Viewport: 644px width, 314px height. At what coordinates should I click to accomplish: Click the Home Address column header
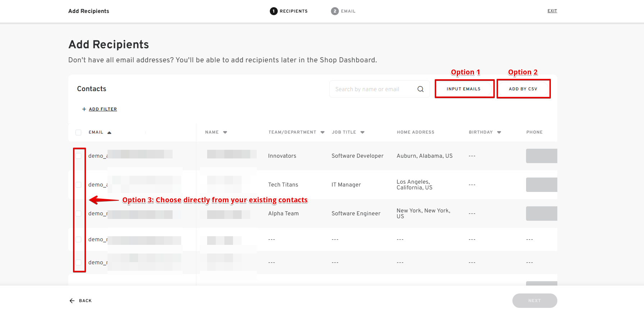pyautogui.click(x=416, y=132)
